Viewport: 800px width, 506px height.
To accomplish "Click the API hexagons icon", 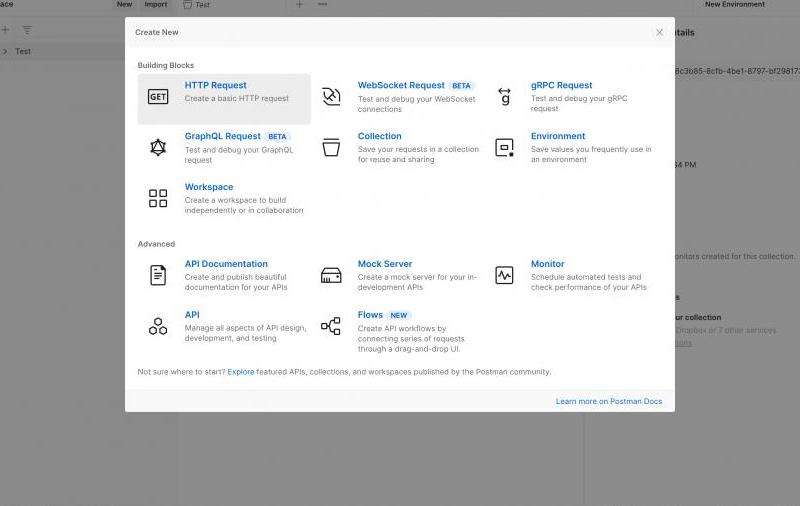I will tap(158, 326).
